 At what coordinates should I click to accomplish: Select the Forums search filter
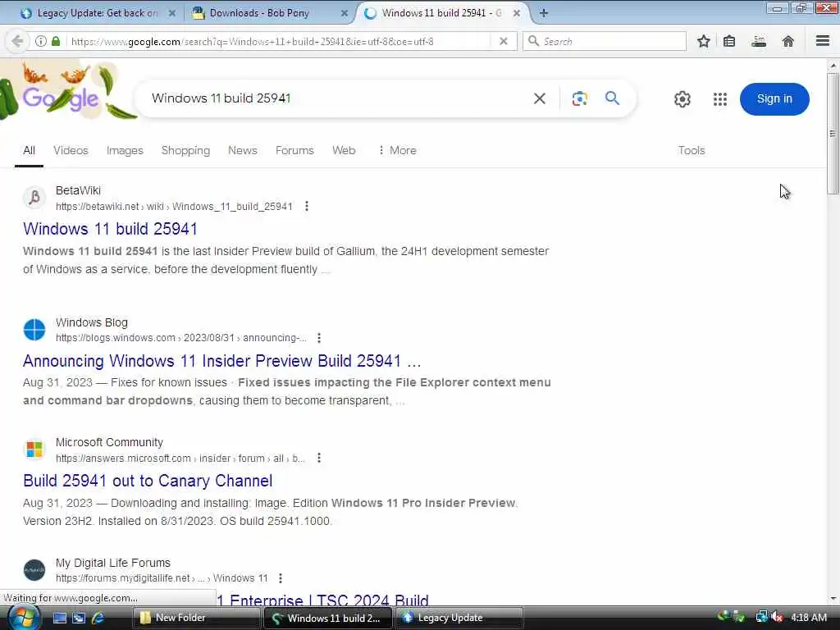click(294, 151)
